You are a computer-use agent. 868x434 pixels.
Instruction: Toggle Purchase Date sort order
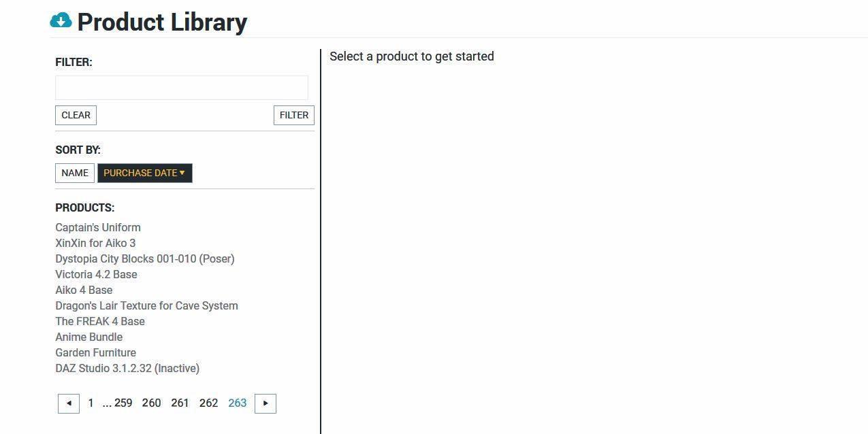tap(144, 173)
